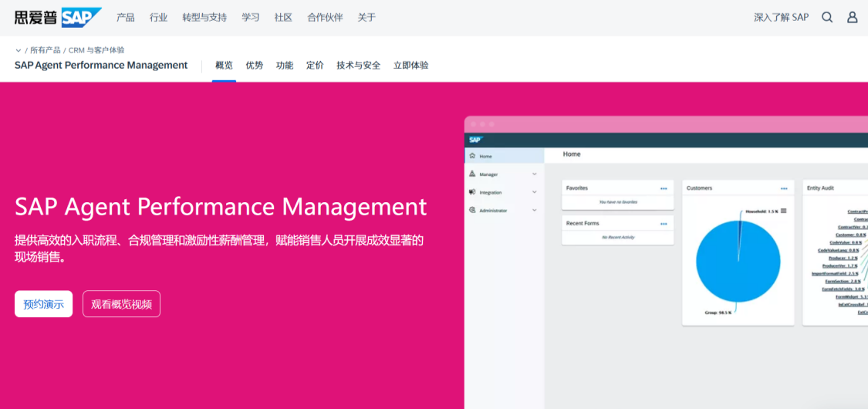Expand the Integration sidebar chevron
The height and width of the screenshot is (409, 868).
click(534, 192)
